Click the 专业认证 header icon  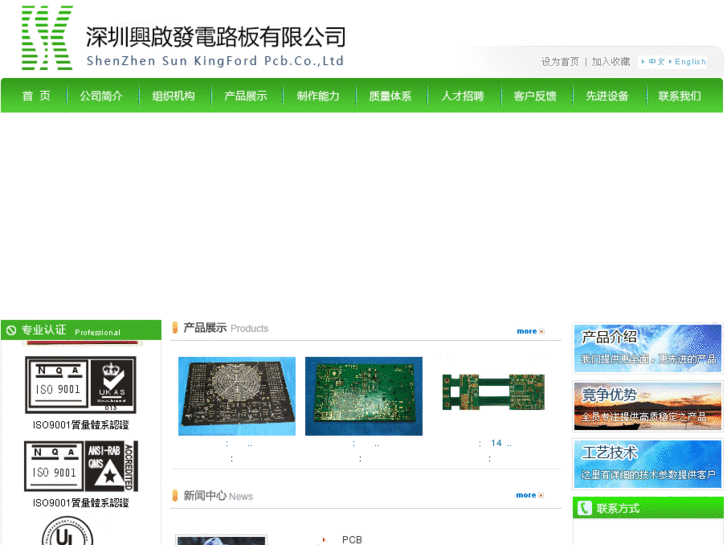coord(11,330)
